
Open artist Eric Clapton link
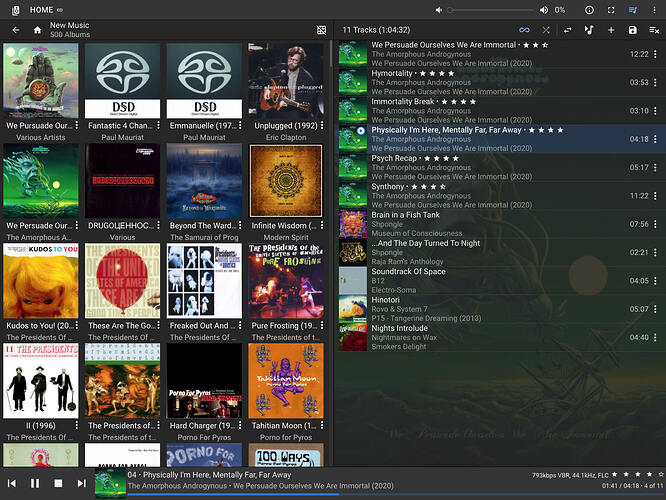coord(286,138)
